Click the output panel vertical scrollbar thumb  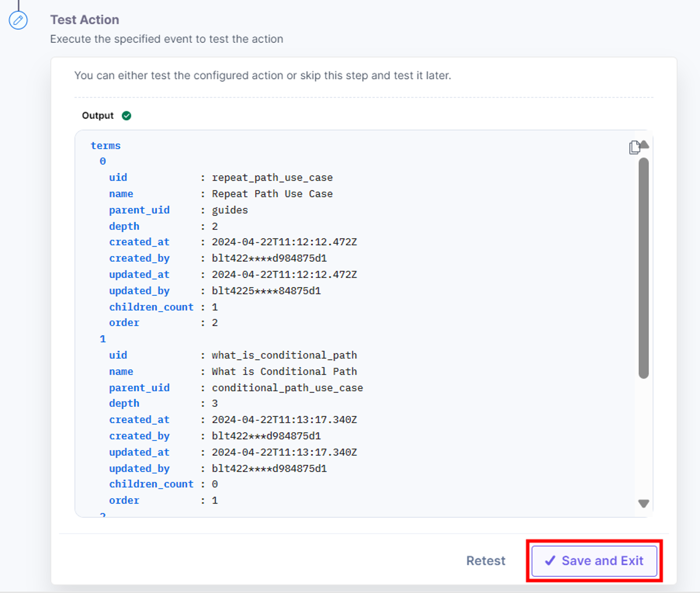[x=643, y=268]
